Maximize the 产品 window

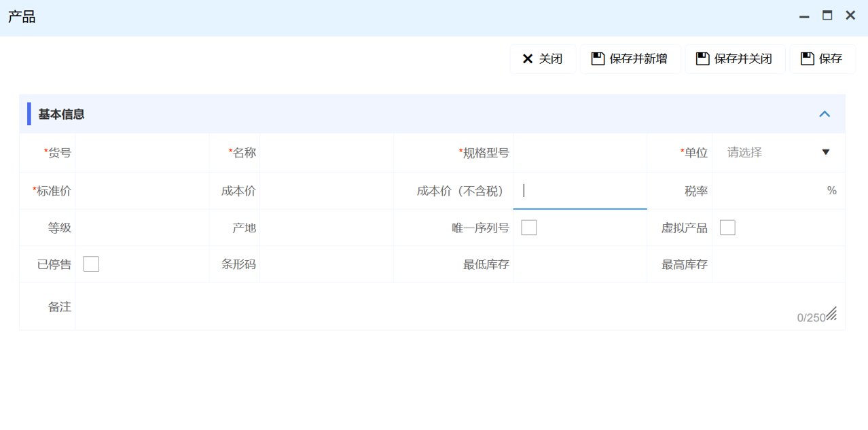[x=827, y=16]
